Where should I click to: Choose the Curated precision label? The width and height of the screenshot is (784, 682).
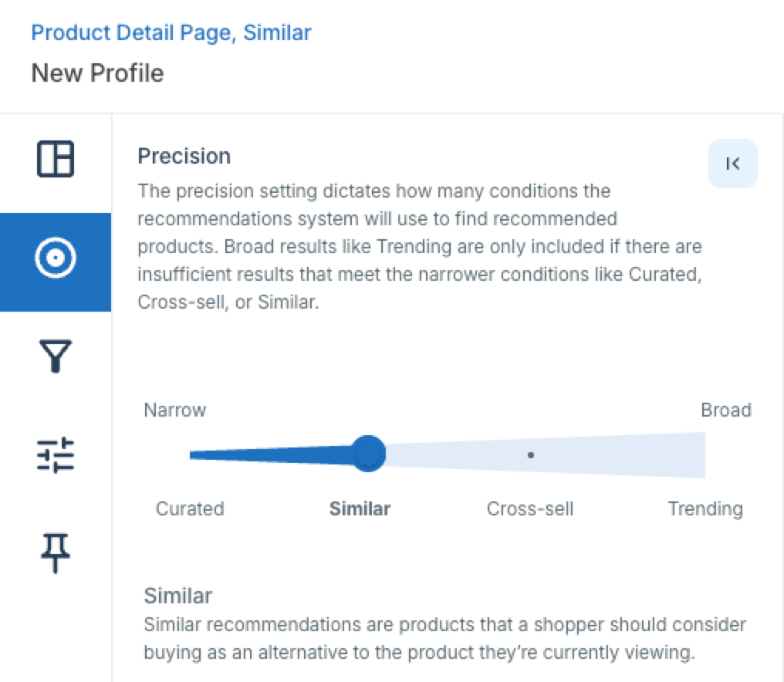coord(190,508)
